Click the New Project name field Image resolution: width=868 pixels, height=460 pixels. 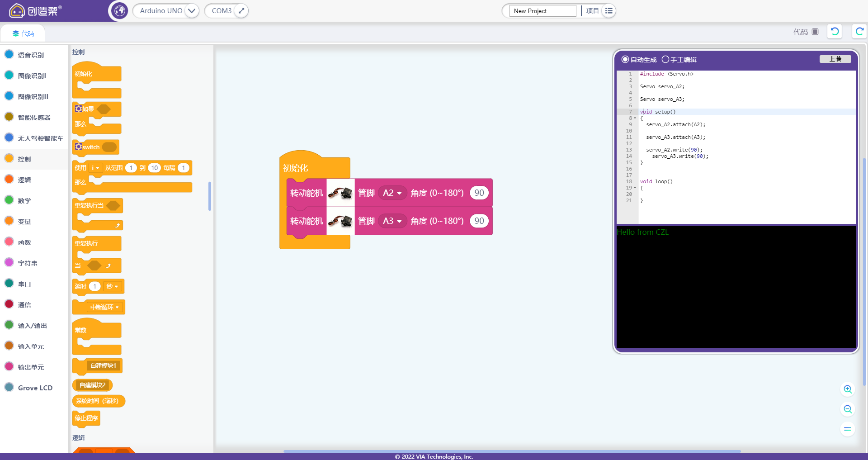click(x=542, y=11)
